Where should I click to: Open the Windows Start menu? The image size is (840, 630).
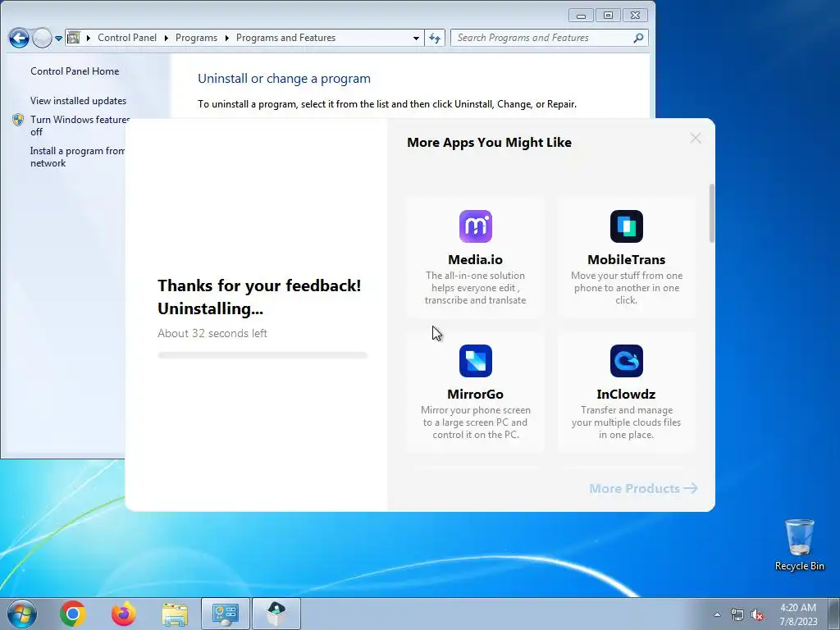tap(22, 614)
